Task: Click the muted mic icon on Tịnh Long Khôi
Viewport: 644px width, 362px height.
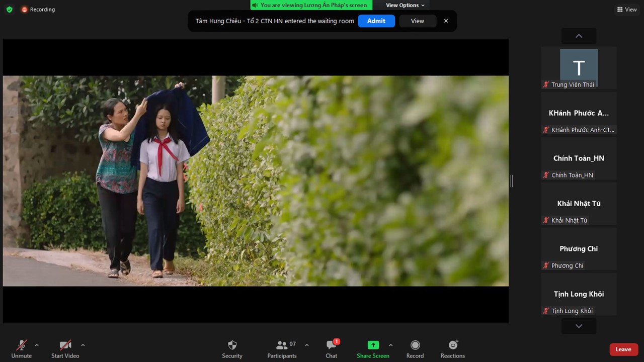Action: coord(545,311)
